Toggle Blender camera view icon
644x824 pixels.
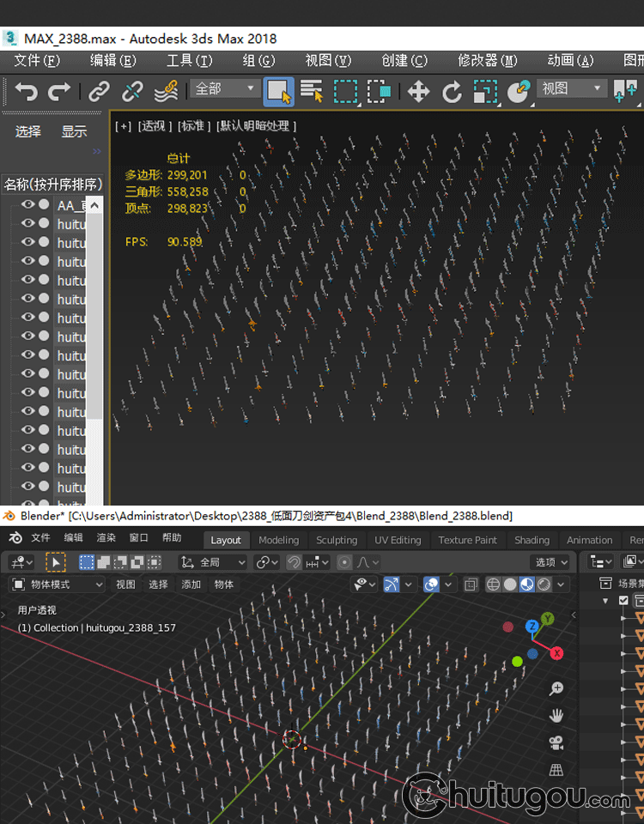[x=556, y=742]
